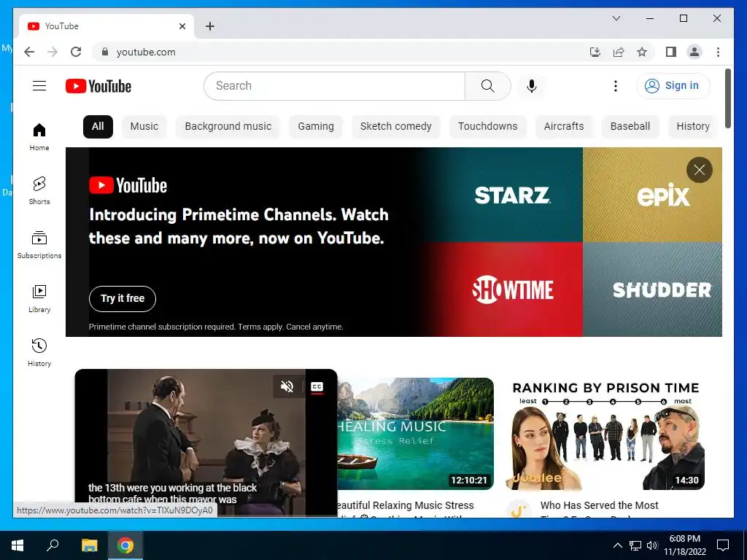Show hidden system tray icons
This screenshot has height=560, width=747.
tap(617, 545)
